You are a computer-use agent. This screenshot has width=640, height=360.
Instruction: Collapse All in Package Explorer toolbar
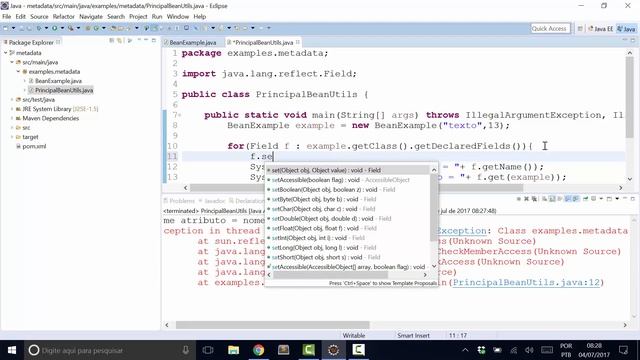(111, 40)
